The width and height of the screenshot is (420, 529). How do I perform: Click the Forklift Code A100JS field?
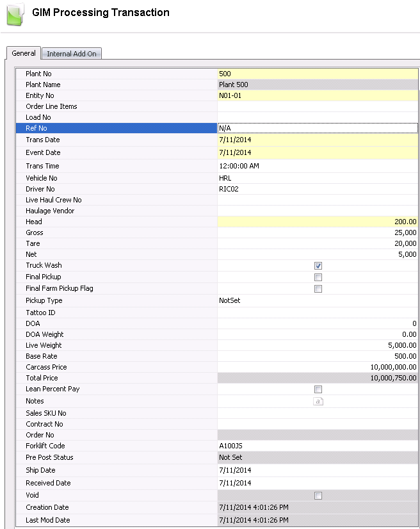(318, 446)
